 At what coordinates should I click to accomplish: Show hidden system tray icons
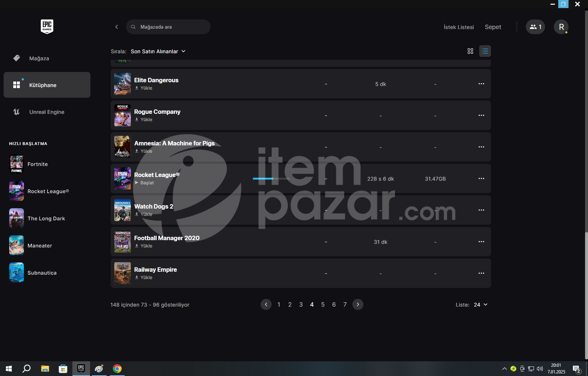click(x=505, y=369)
